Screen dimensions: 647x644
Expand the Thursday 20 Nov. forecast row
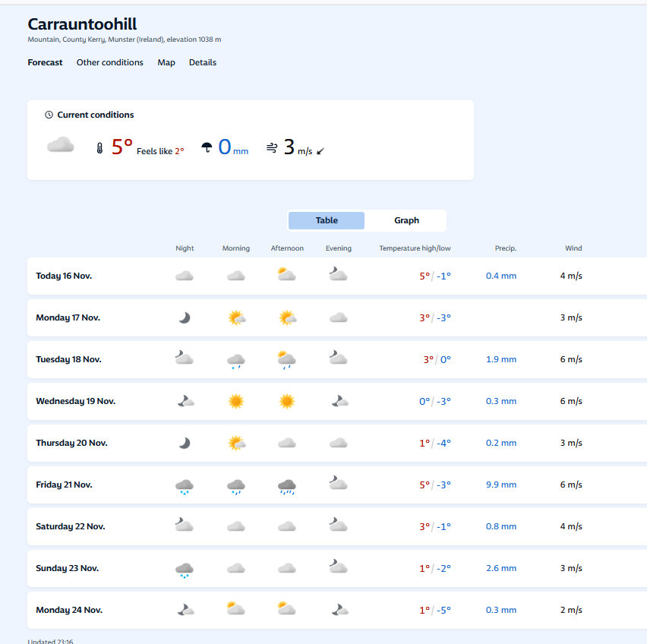337,443
